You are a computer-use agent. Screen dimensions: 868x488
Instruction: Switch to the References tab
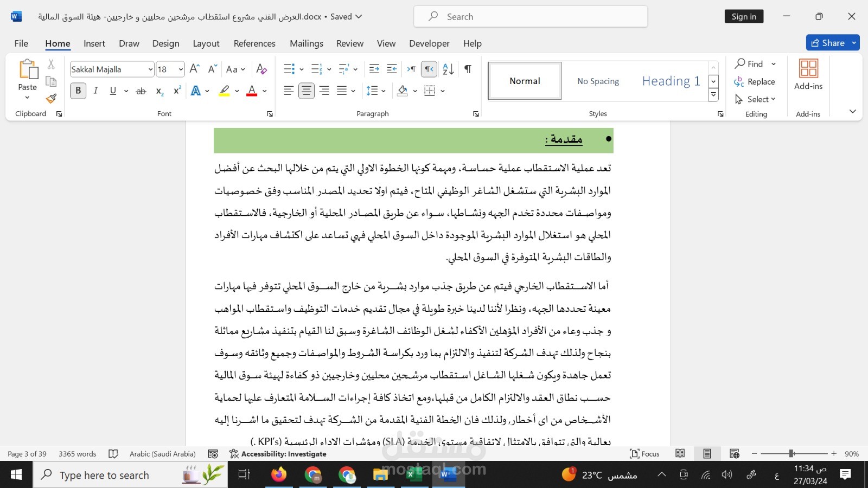pyautogui.click(x=254, y=43)
